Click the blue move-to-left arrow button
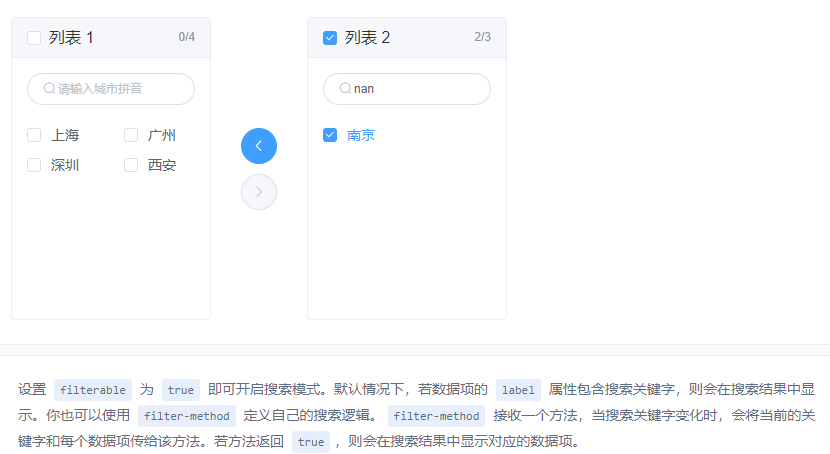Screen dimensions: 830x454 [x=259, y=146]
